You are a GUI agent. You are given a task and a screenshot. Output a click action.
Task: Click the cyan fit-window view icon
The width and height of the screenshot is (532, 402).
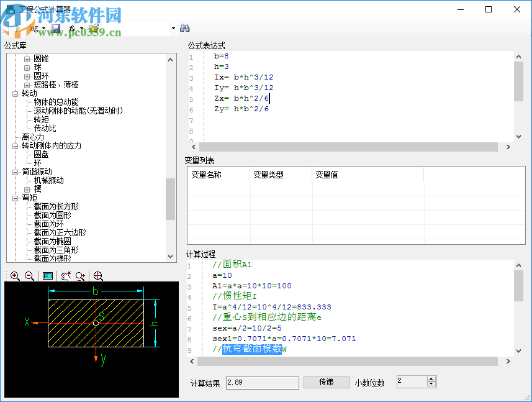coord(47,276)
